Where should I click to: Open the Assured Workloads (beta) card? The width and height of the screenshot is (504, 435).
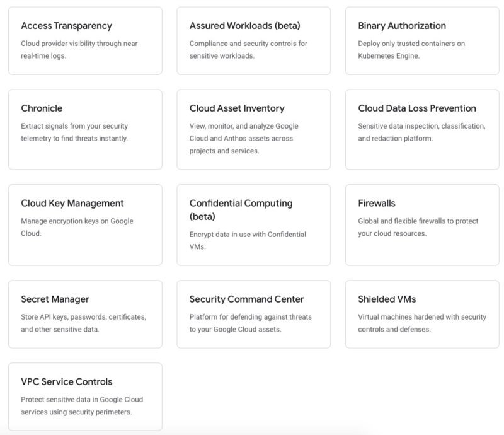click(254, 41)
